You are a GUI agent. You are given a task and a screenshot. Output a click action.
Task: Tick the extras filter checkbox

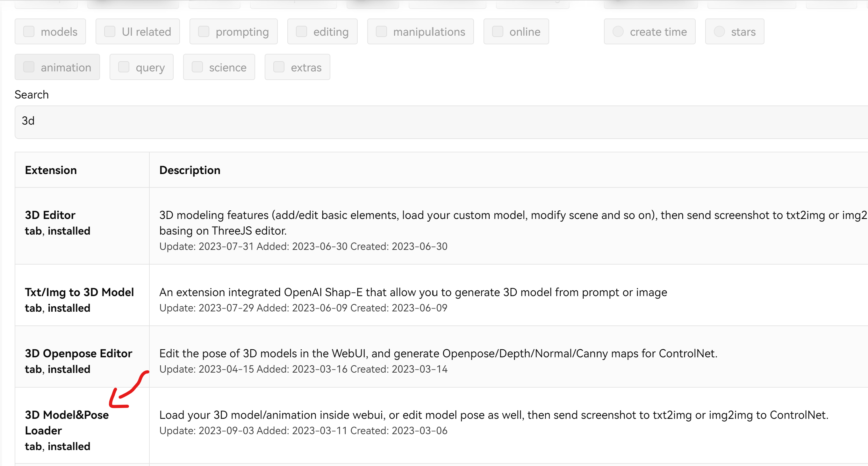279,67
